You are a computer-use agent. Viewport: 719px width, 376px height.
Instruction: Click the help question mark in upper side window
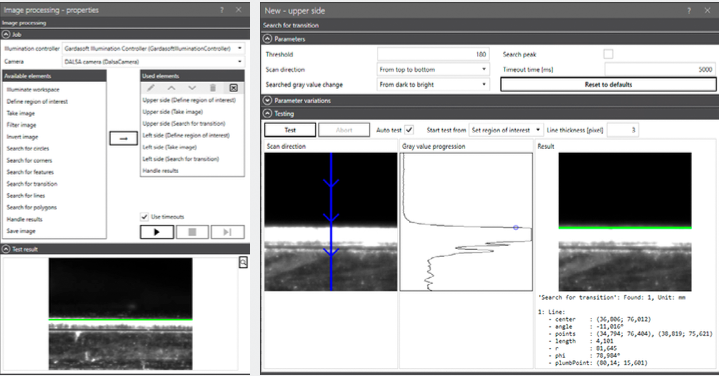pos(689,11)
